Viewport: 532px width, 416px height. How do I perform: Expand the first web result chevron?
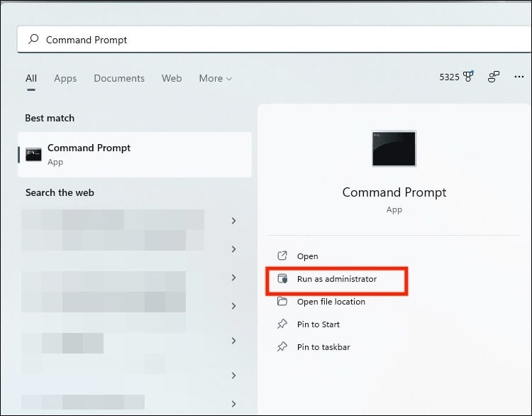point(233,221)
